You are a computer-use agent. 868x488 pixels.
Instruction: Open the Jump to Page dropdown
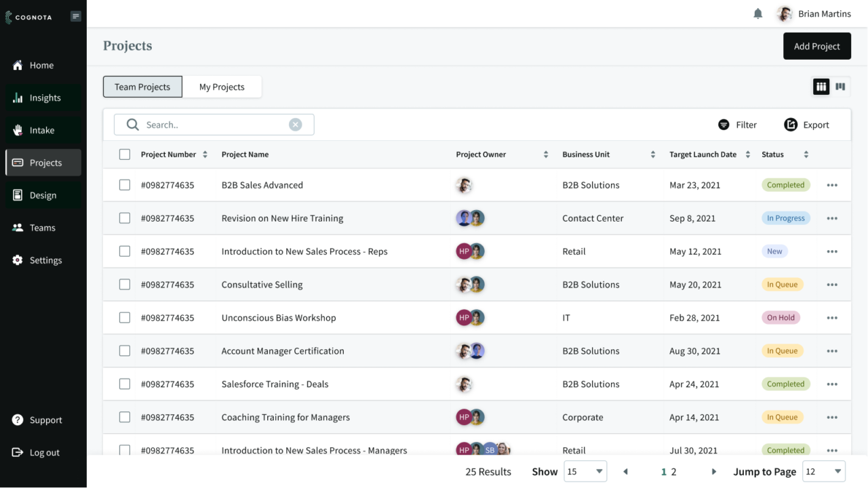(x=823, y=472)
